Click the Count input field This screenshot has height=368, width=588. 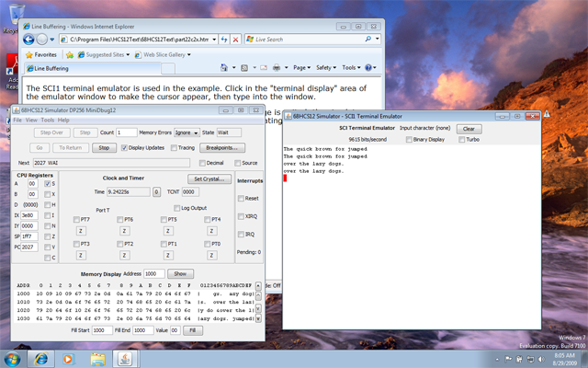(x=127, y=132)
